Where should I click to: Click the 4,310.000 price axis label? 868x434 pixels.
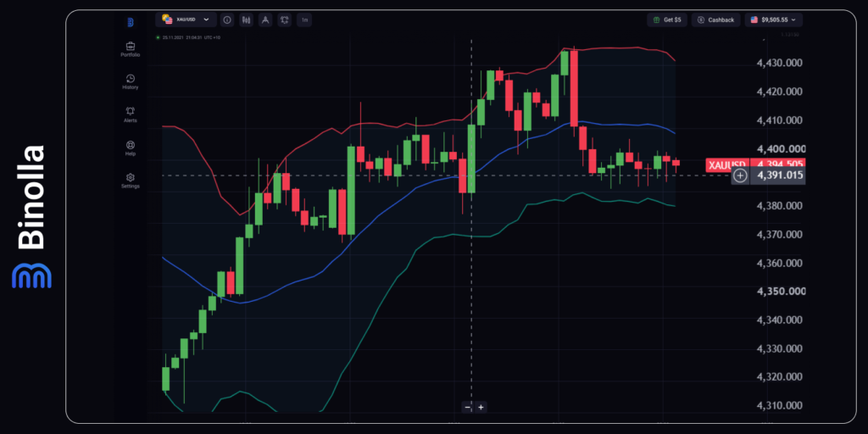click(780, 406)
